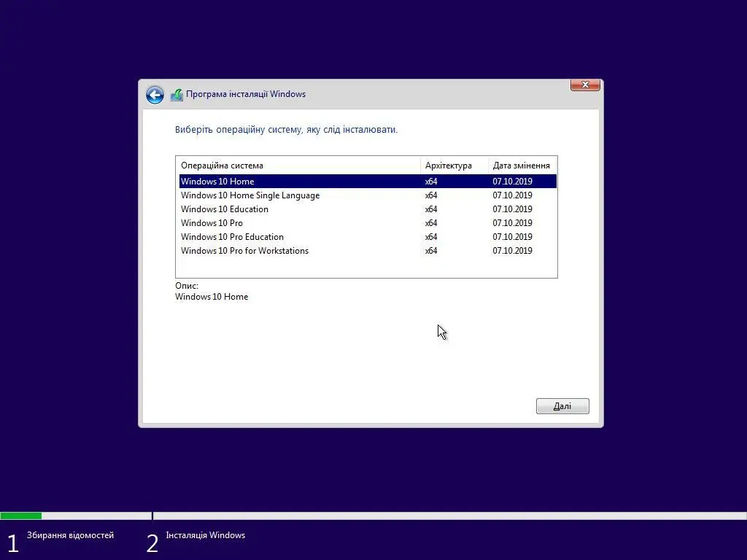Open step 1 Збирання відомостей
This screenshot has width=747, height=560.
pyautogui.click(x=71, y=534)
